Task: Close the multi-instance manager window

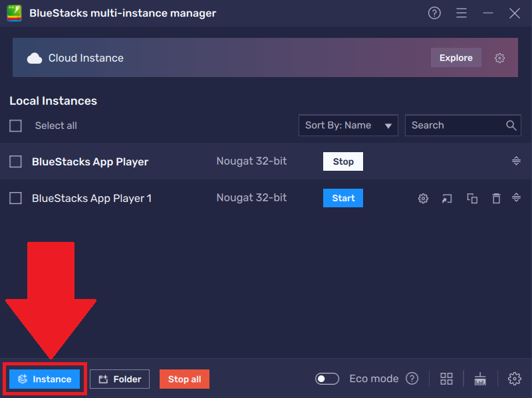Action: (x=514, y=13)
